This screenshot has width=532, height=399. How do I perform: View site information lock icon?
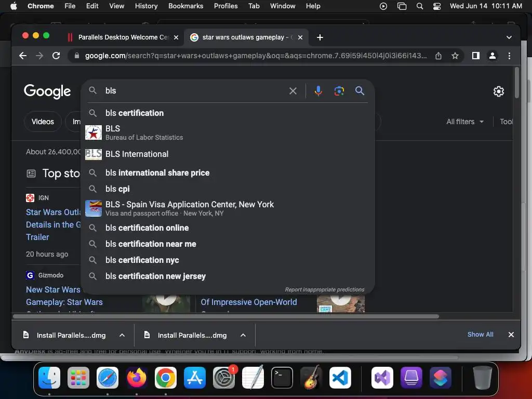(77, 56)
